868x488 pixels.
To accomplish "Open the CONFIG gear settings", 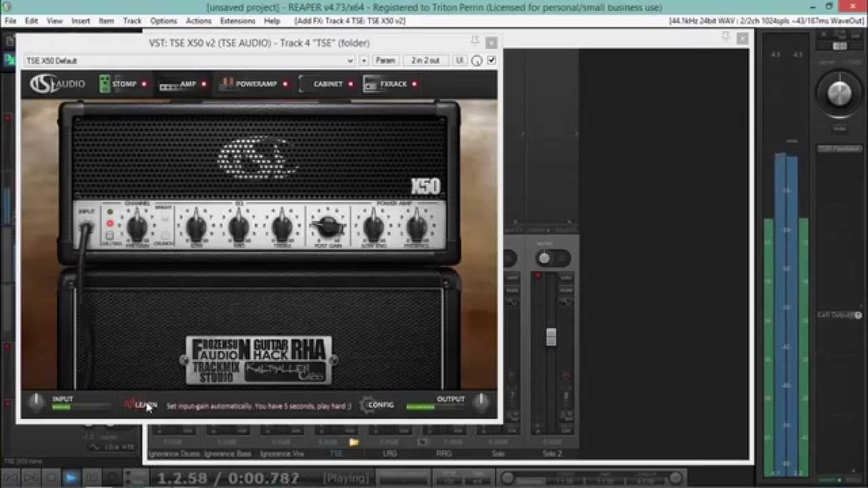I will 376,405.
